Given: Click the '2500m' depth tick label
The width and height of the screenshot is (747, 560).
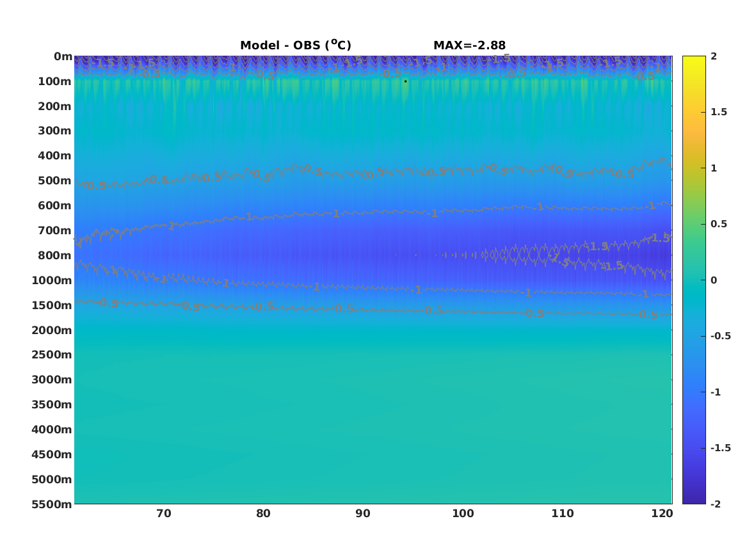Looking at the screenshot, I should point(51,355).
